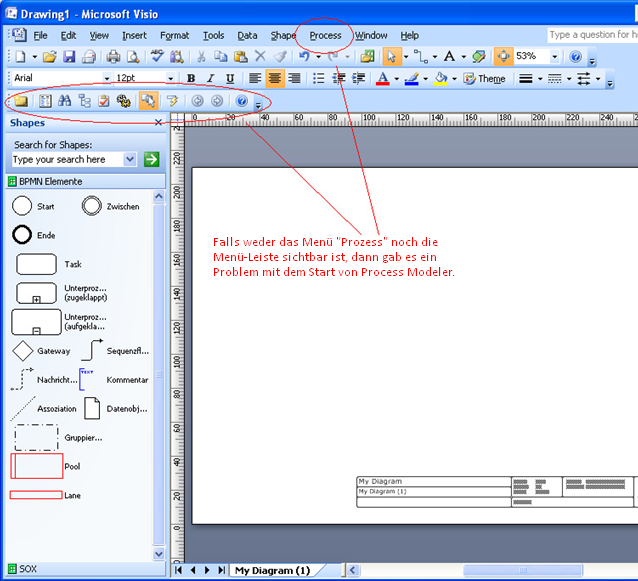The height and width of the screenshot is (581, 638).
Task: Open the font color dropdown arrow
Action: coord(396,79)
